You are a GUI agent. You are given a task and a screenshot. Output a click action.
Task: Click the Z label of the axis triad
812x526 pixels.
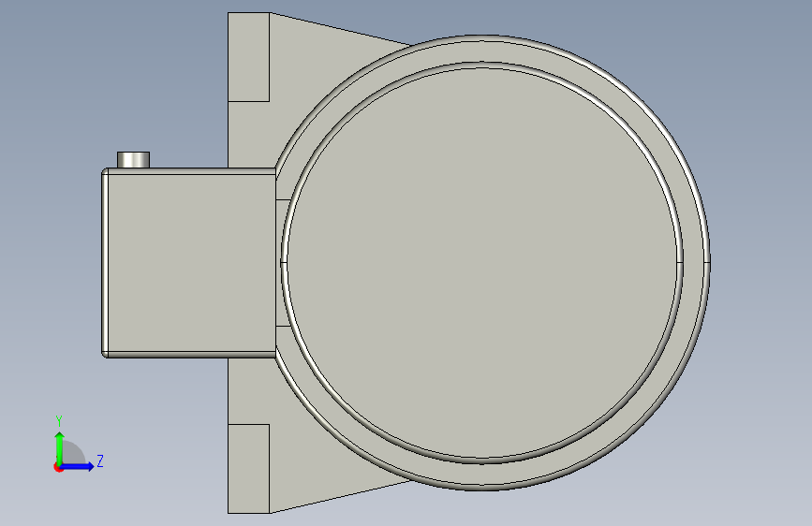click(100, 460)
